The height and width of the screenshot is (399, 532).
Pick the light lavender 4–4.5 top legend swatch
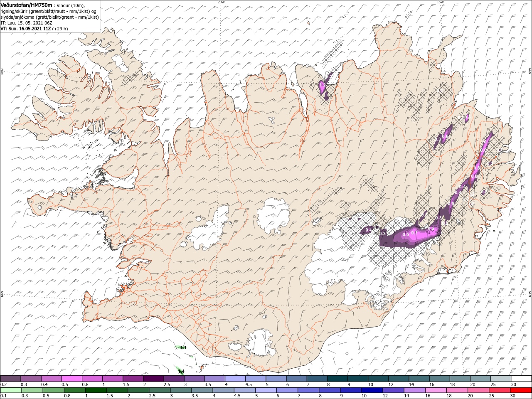pos(235,379)
